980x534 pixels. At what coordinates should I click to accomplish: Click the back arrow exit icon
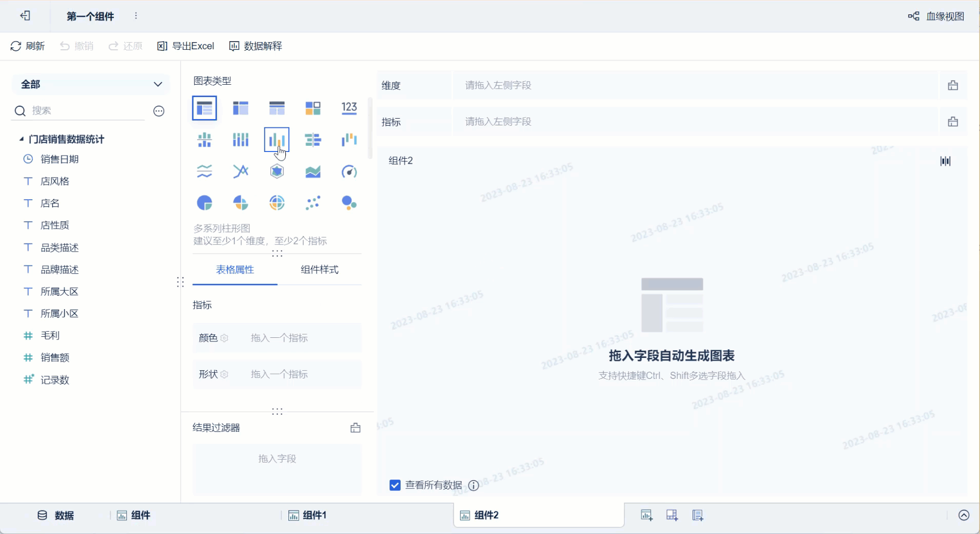(25, 16)
